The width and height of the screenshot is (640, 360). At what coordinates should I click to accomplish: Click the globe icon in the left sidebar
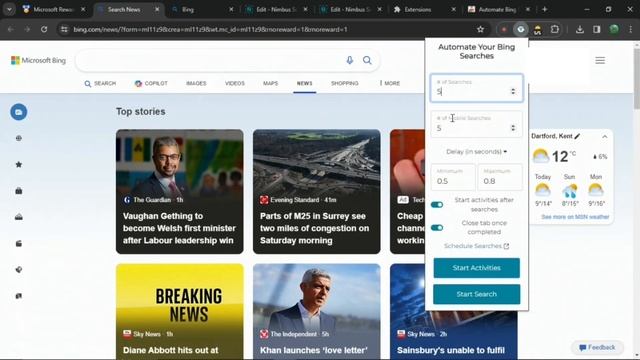(x=19, y=138)
